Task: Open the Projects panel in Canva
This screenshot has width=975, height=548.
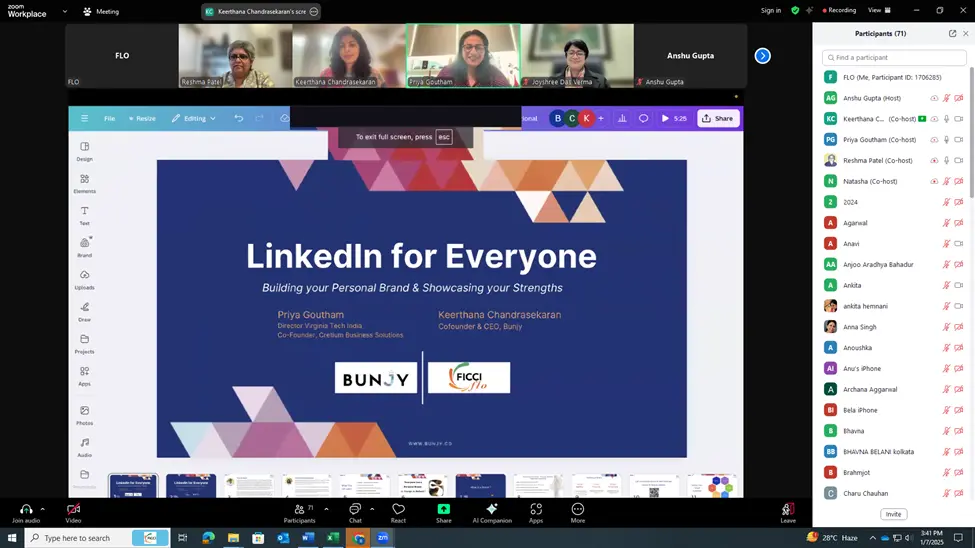Action: 85,344
